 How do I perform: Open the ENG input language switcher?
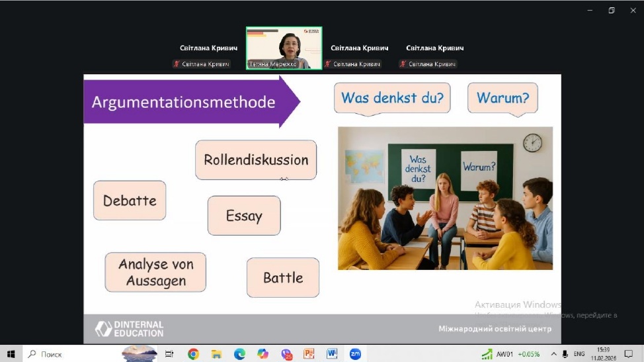(x=579, y=354)
